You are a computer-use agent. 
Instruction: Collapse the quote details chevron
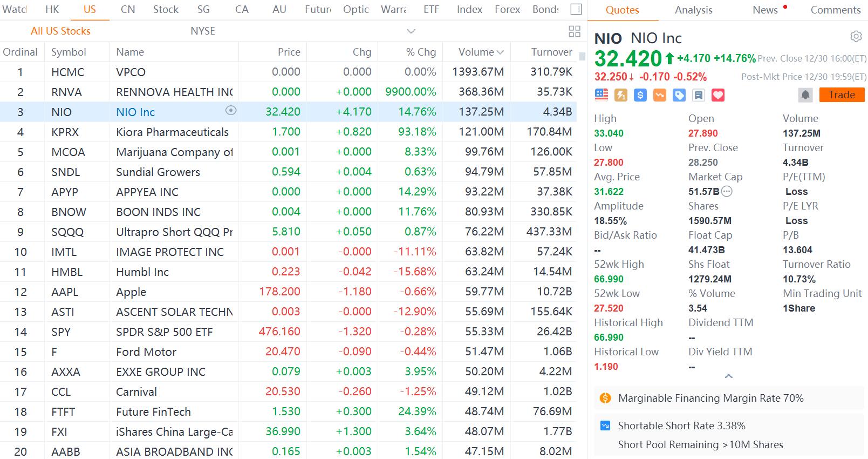(x=728, y=376)
